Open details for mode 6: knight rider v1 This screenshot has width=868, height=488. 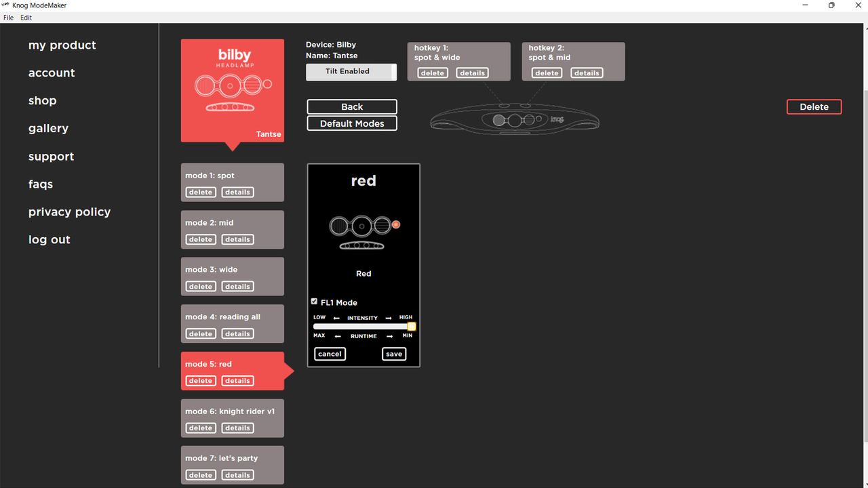[x=237, y=428]
